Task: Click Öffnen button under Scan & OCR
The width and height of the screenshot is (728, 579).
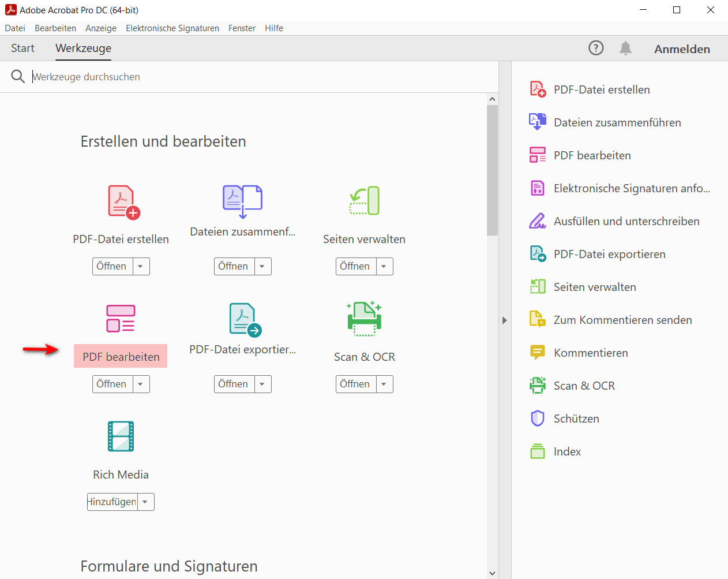Action: [x=356, y=384]
